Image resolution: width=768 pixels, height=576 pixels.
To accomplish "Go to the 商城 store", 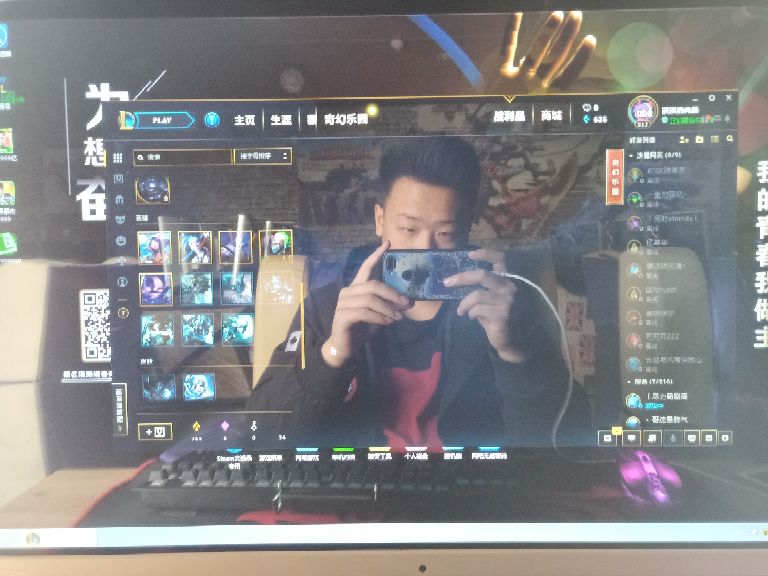I will click(551, 116).
